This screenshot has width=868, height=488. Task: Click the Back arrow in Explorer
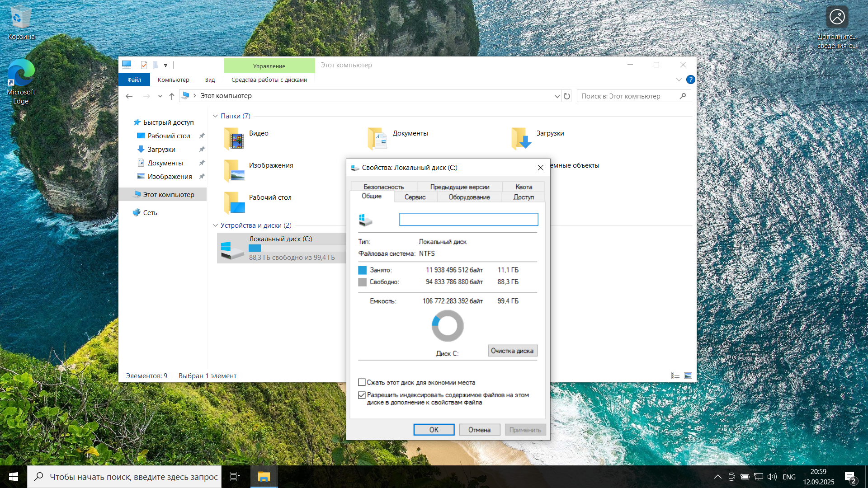129,96
